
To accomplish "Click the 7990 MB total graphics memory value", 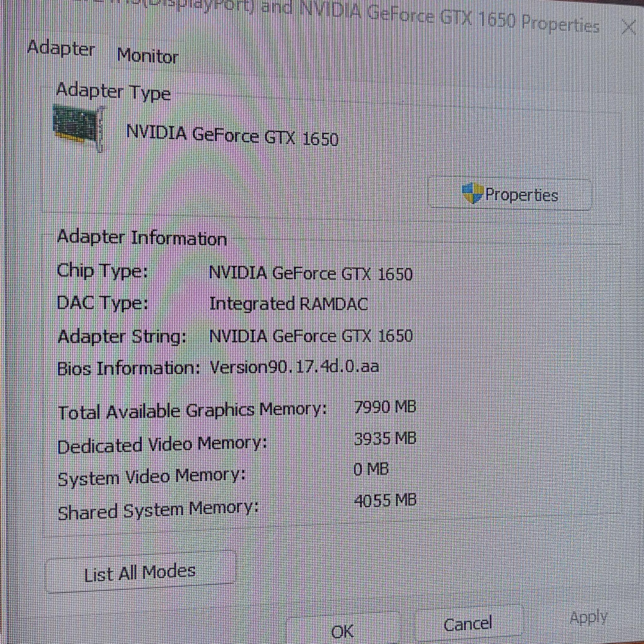I will coord(385,407).
